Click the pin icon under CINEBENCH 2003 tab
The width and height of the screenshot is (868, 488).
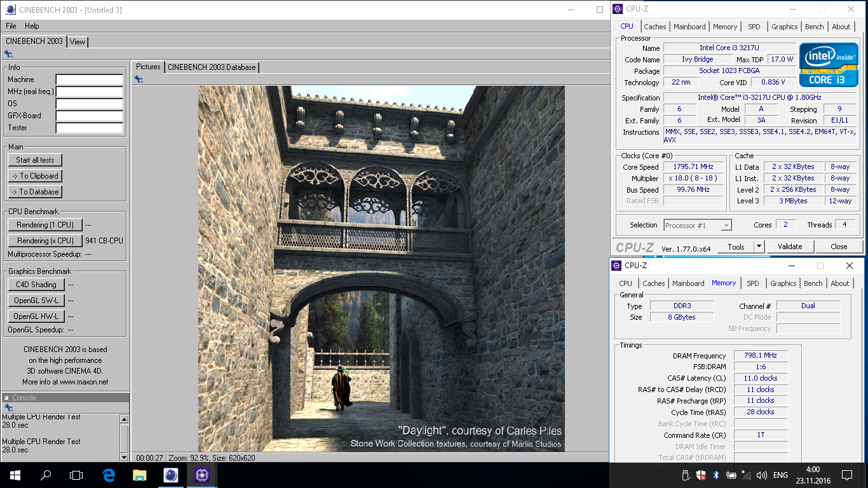click(x=8, y=54)
